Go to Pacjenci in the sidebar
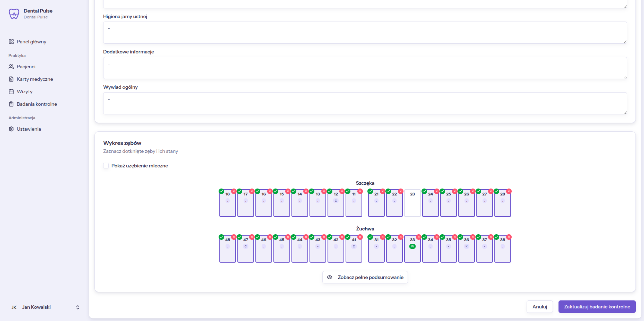Image resolution: width=644 pixels, height=321 pixels. [26, 67]
